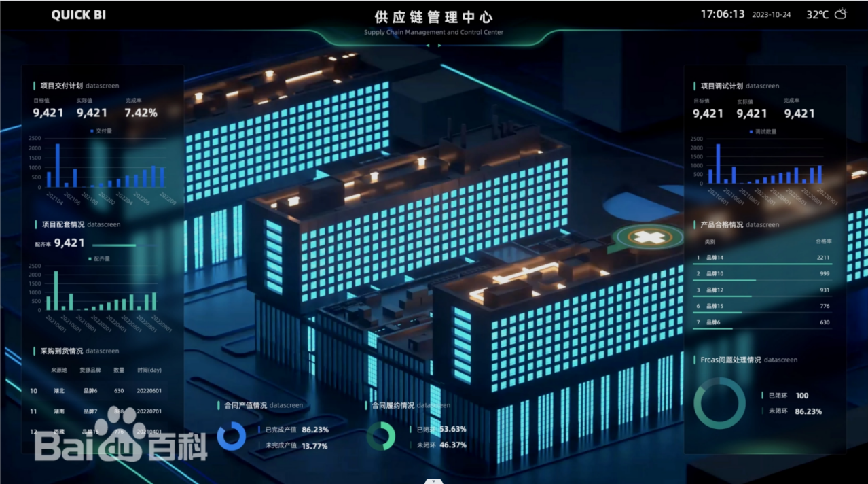Click the 未闭环 86.23% legend entry
This screenshot has height=484, width=868.
(x=792, y=411)
